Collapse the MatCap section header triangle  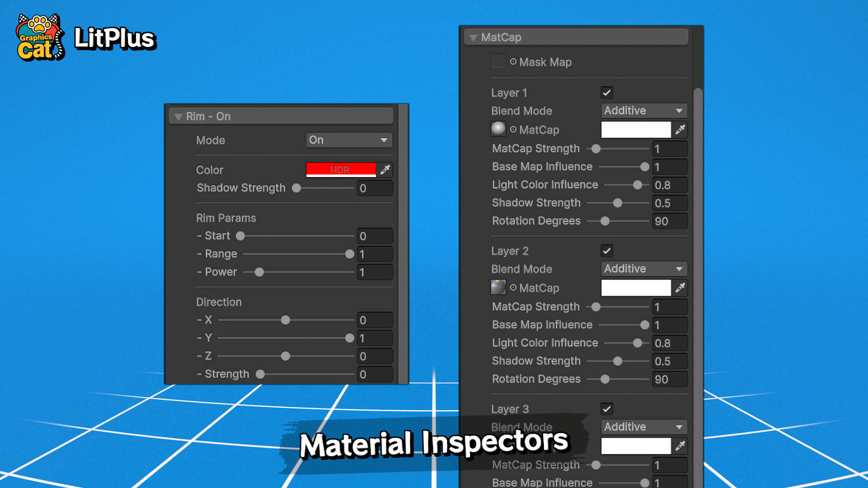tap(474, 36)
